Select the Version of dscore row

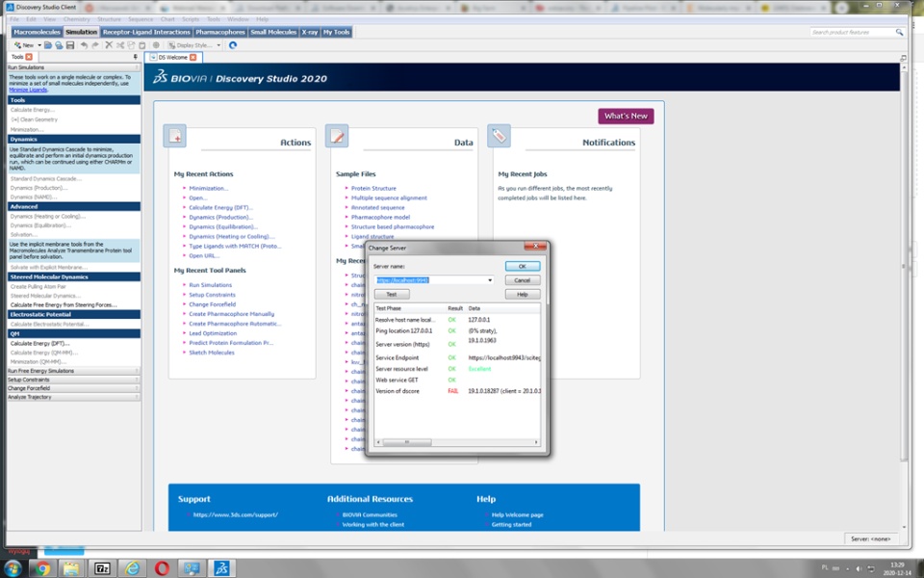tap(457, 391)
